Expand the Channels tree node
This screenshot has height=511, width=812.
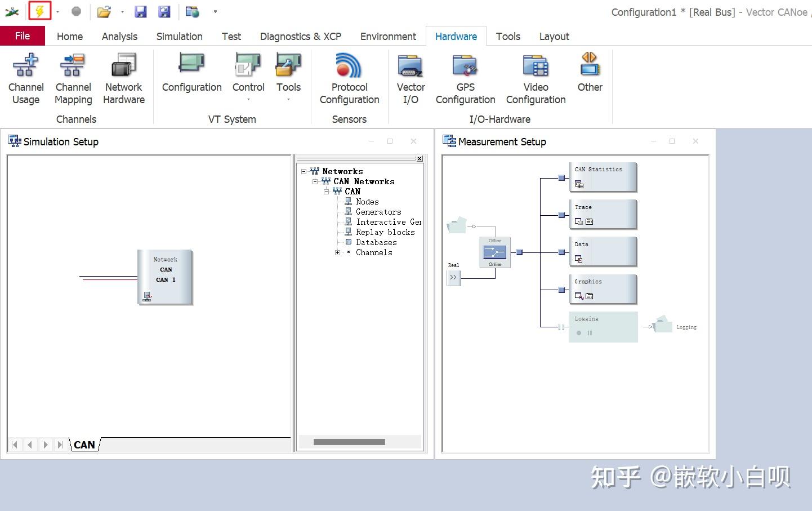(x=337, y=252)
